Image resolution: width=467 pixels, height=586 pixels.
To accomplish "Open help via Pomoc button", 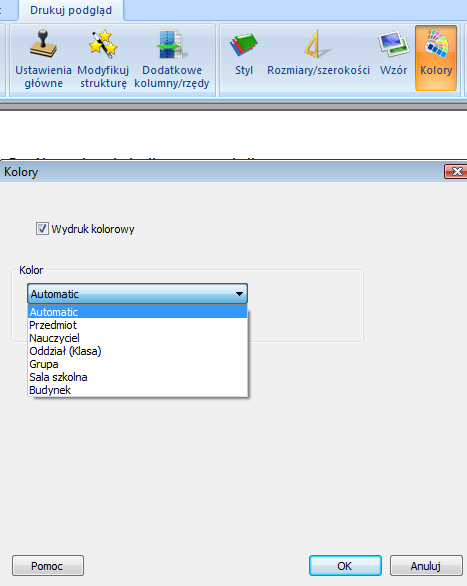I will (47, 565).
